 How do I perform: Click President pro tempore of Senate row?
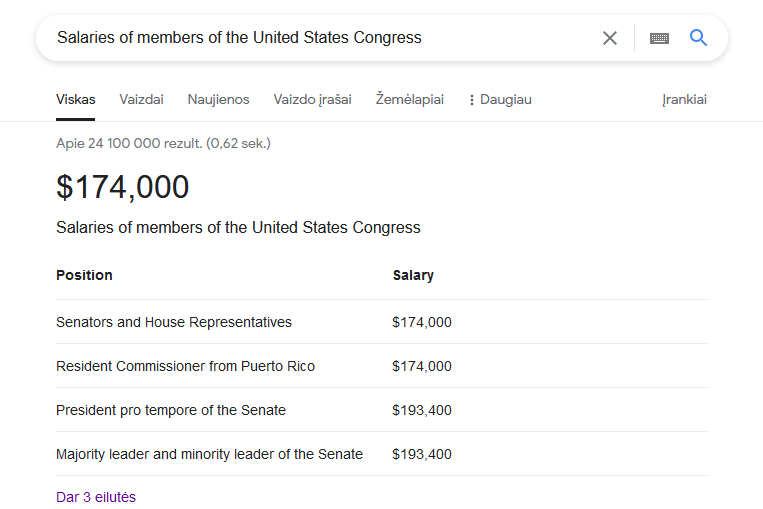point(171,410)
